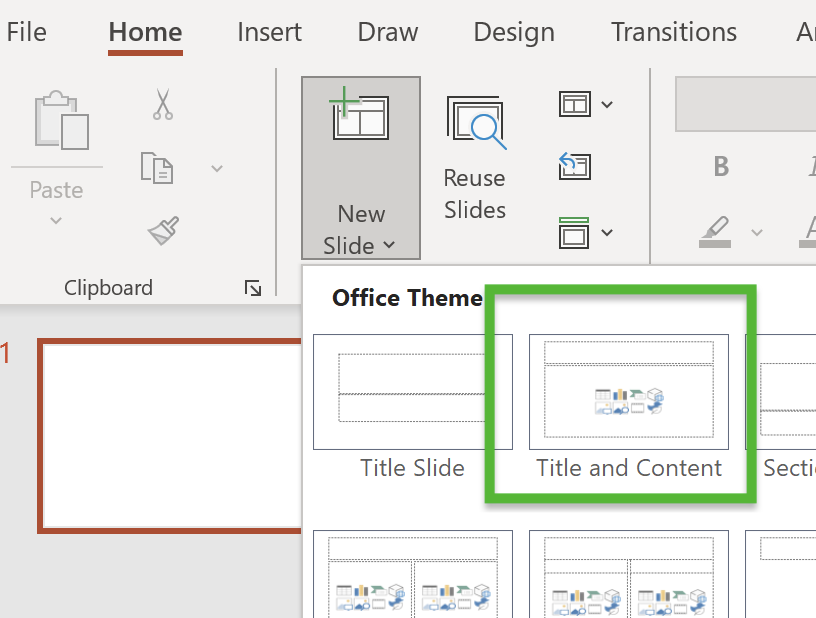
Task: Open the Draw tab
Action: 388,32
